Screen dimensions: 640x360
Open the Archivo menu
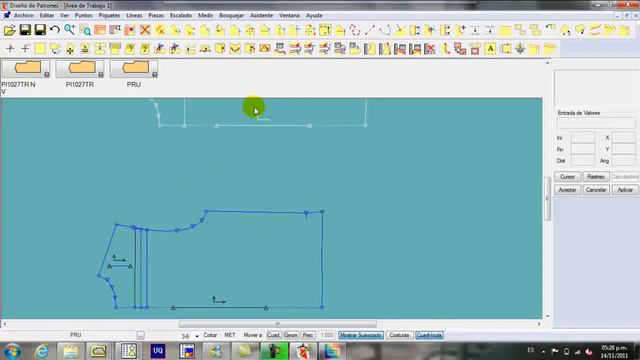24,15
